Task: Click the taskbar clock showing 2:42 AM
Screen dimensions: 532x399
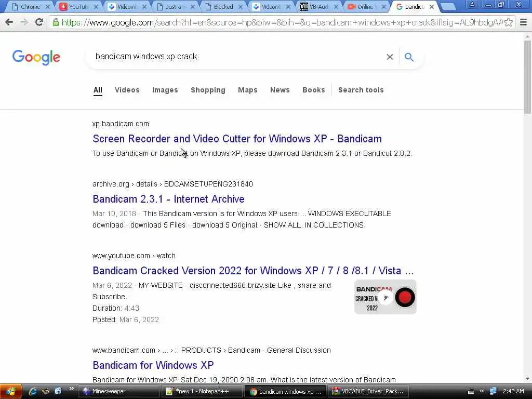Action: 513,391
